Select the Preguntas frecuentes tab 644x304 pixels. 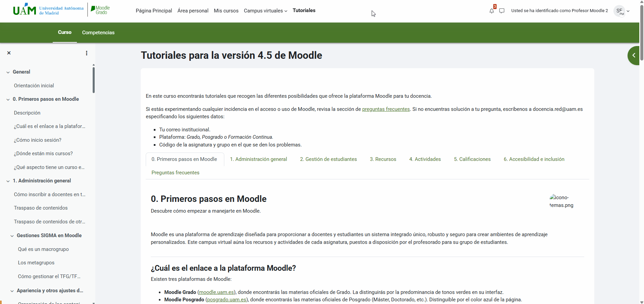175,173
